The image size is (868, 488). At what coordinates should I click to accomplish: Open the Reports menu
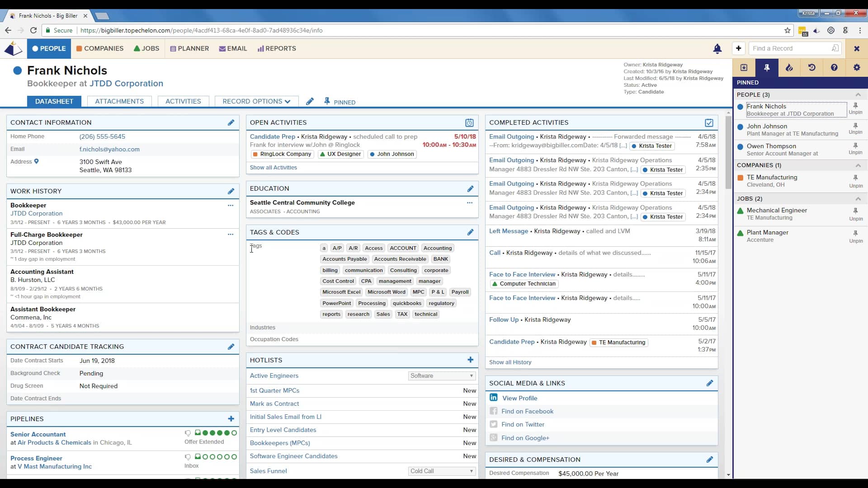click(277, 48)
